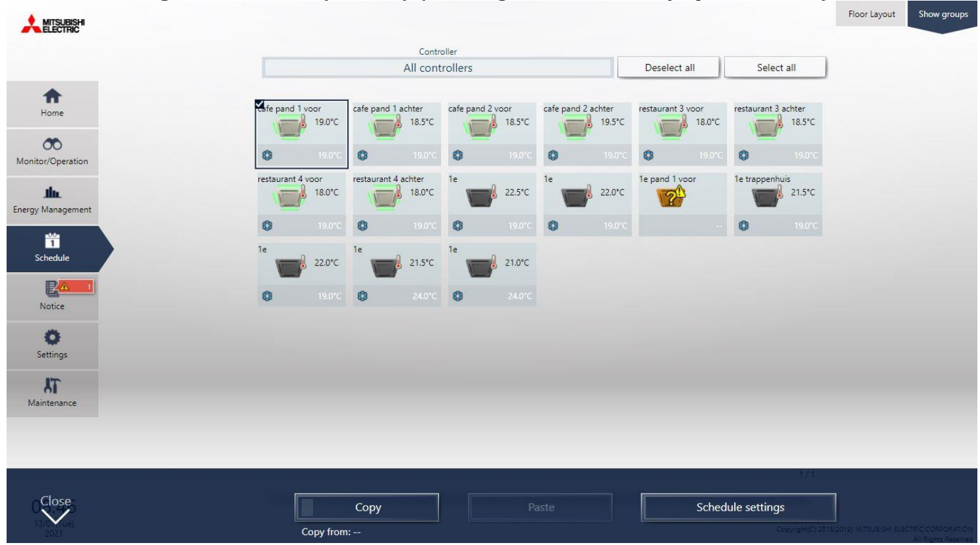
Task: Click the 1e trappenhuis unit icon
Action: (x=766, y=196)
